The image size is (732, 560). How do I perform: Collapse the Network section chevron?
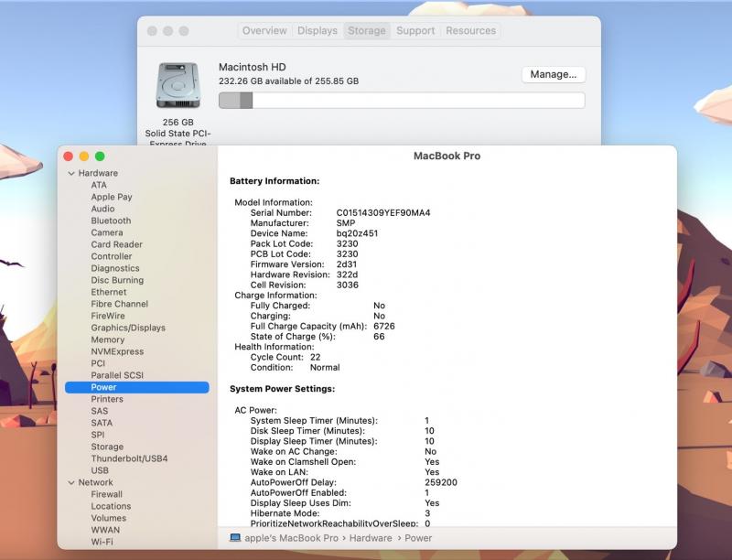[x=71, y=482]
